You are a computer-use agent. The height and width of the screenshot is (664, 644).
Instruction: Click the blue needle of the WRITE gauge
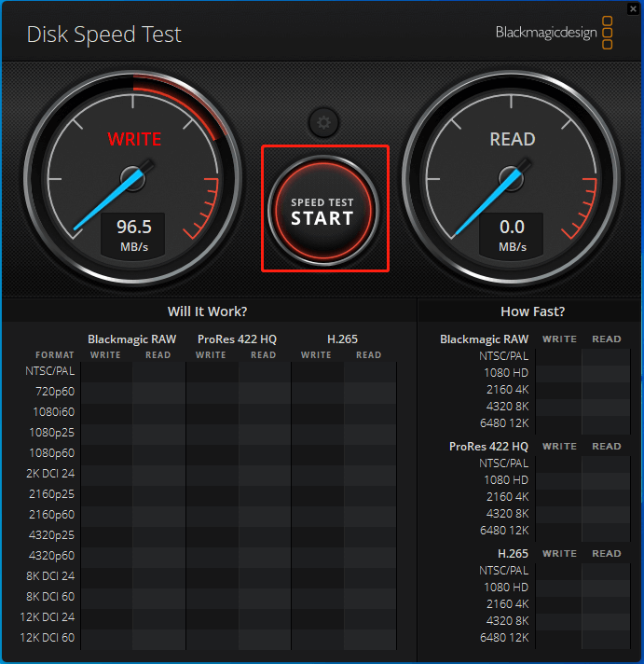pos(106,201)
